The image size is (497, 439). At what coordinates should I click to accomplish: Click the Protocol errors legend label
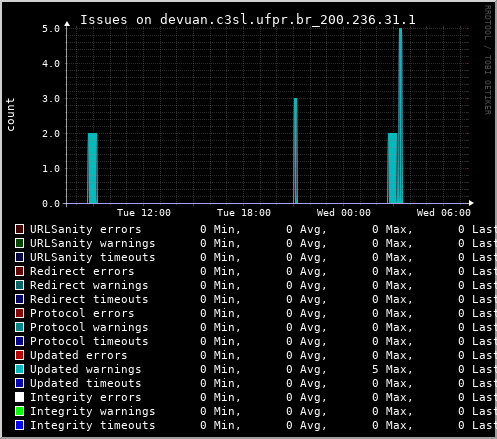tap(82, 313)
